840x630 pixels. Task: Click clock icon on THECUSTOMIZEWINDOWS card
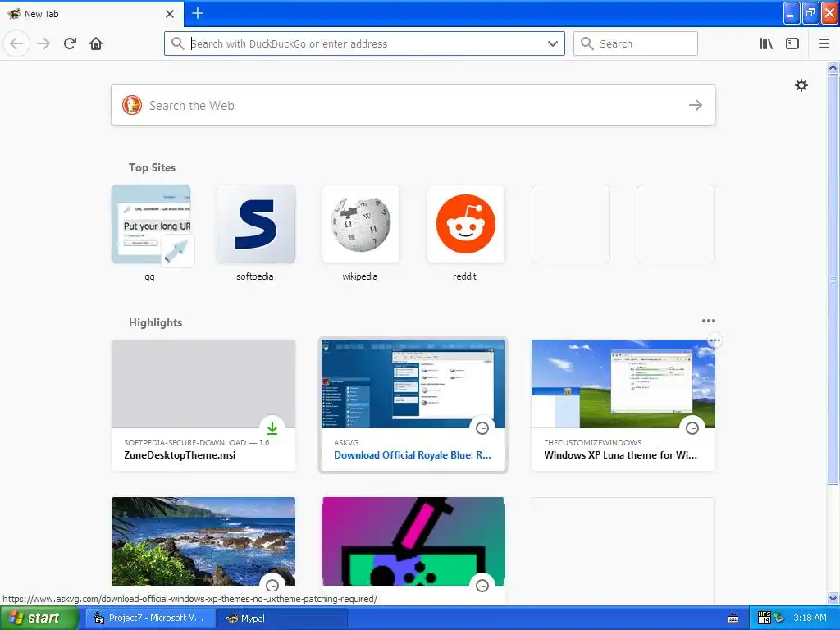[x=692, y=427]
